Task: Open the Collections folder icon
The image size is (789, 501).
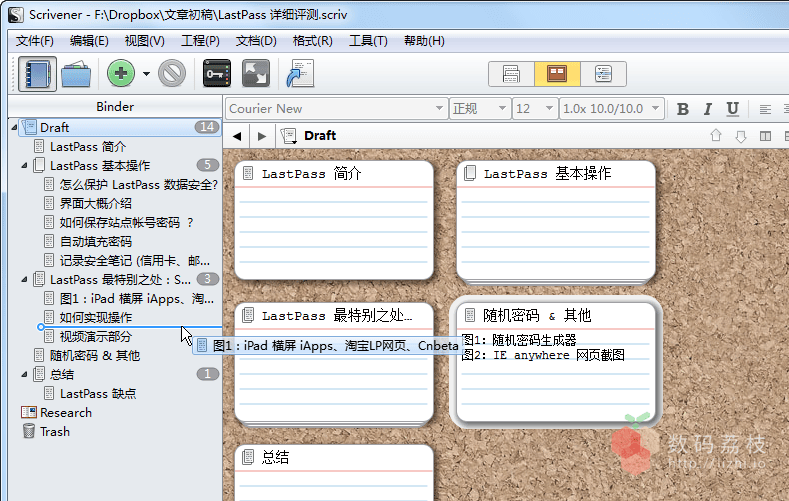Action: (x=76, y=74)
